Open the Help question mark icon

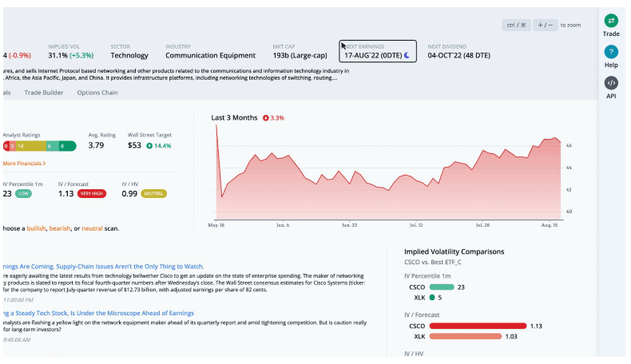611,52
